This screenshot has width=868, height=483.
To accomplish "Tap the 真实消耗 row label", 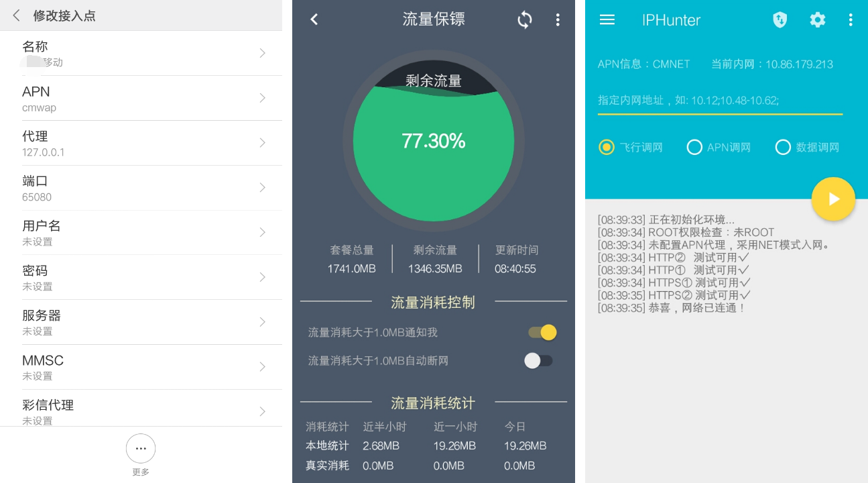I will click(327, 466).
